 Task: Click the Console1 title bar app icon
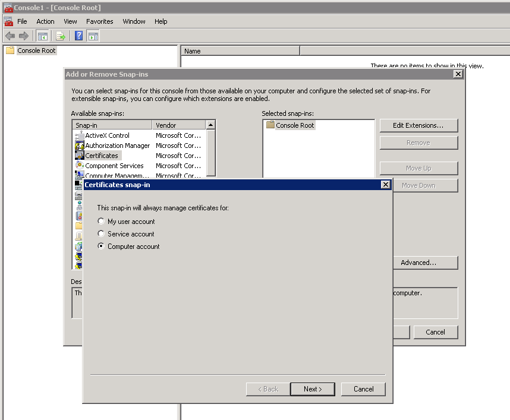8,8
